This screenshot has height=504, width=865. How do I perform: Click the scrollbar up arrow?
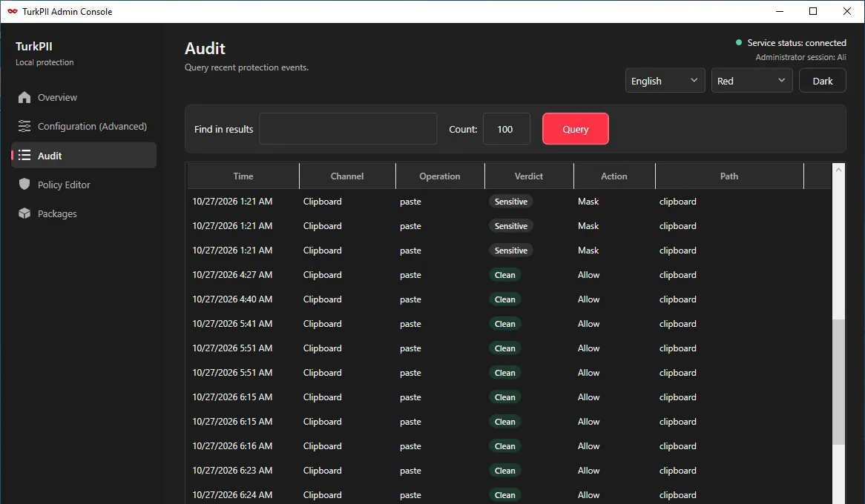[x=838, y=170]
